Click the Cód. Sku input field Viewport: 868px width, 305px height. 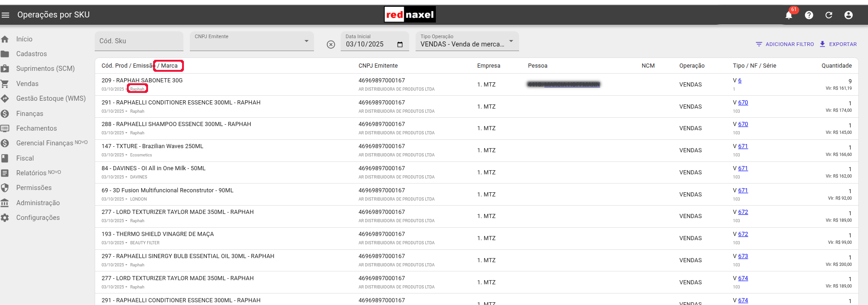pos(139,41)
